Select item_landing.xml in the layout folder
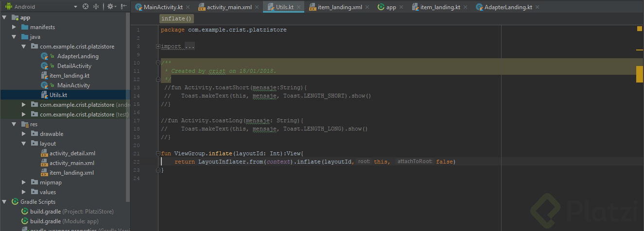Image resolution: width=644 pixels, height=231 pixels. click(71, 173)
